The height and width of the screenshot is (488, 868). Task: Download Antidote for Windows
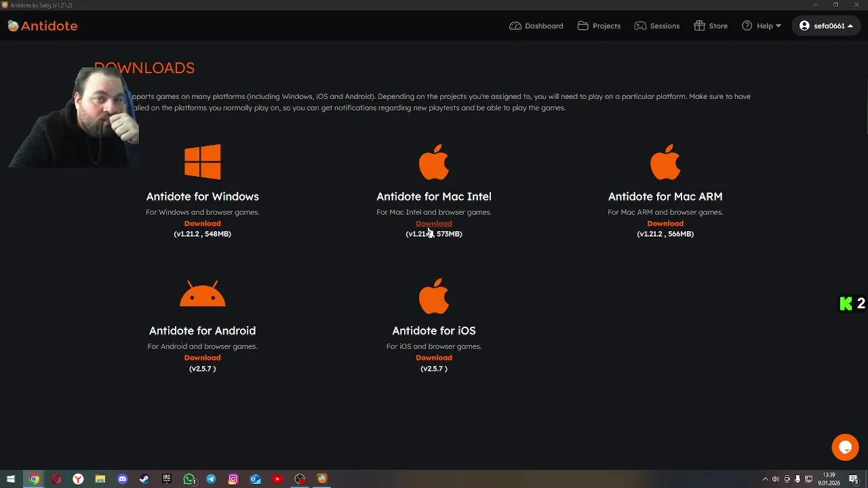point(202,223)
